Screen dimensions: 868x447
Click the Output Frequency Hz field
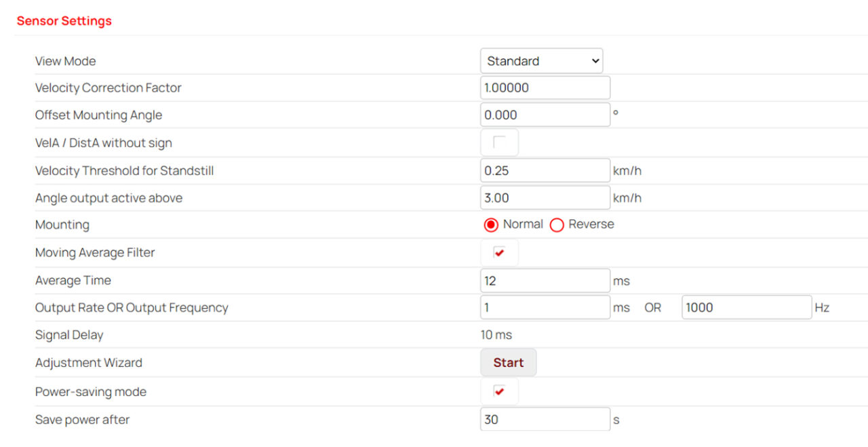(x=746, y=308)
